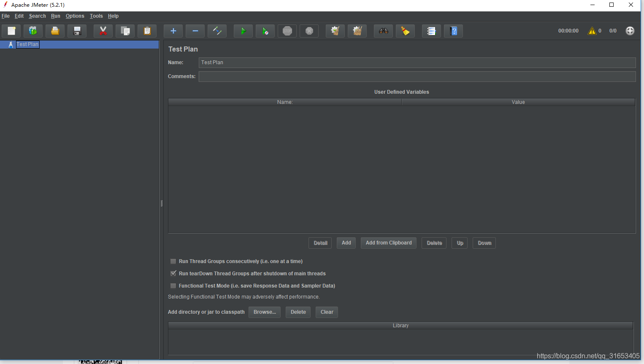The image size is (644, 364).
Task: Open log viewer via warning triangle icon
Action: point(592,31)
